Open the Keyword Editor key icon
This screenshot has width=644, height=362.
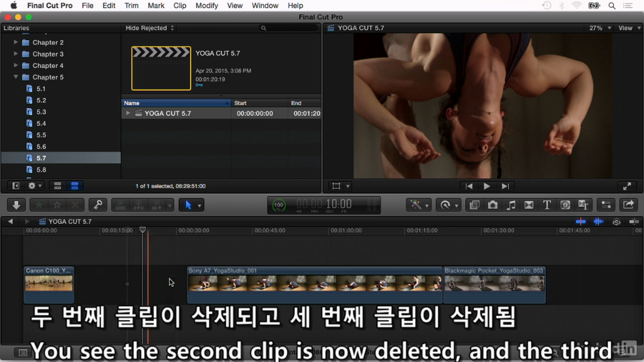(98, 205)
